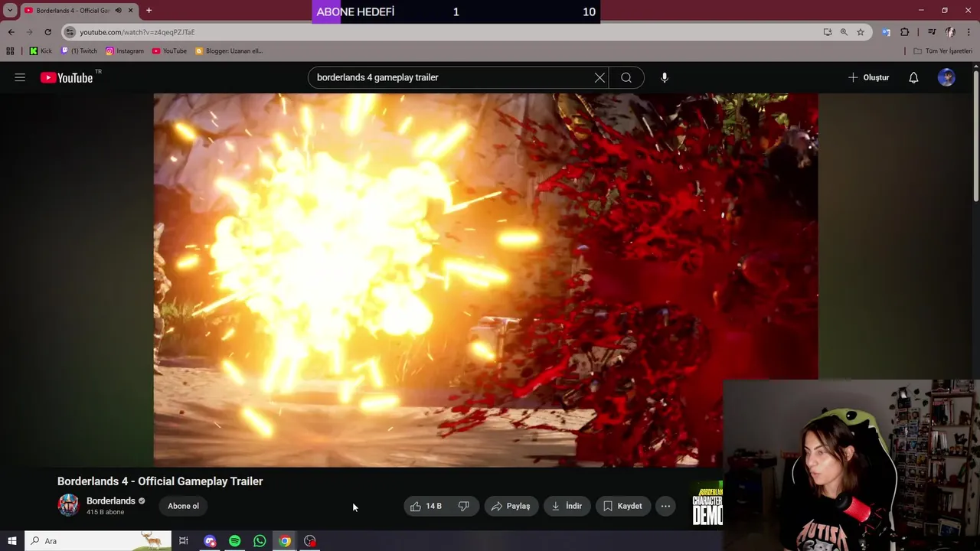Open the Windows Start menu
Screen dimensions: 980x551
click(12, 541)
